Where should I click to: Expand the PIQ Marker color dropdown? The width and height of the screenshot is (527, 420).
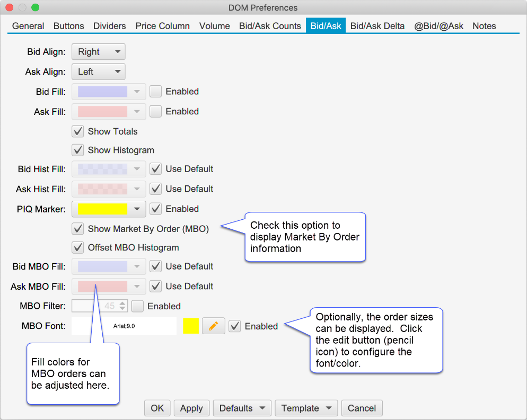[x=136, y=209]
